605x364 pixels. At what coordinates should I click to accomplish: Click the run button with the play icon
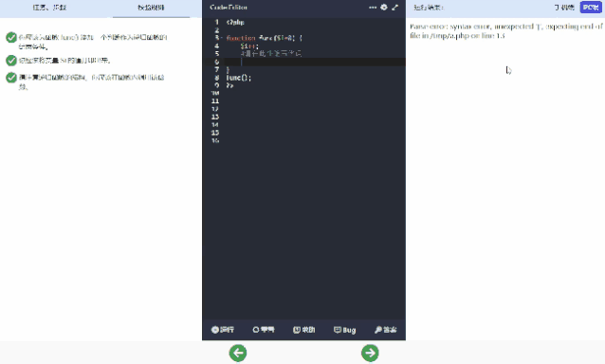click(223, 330)
